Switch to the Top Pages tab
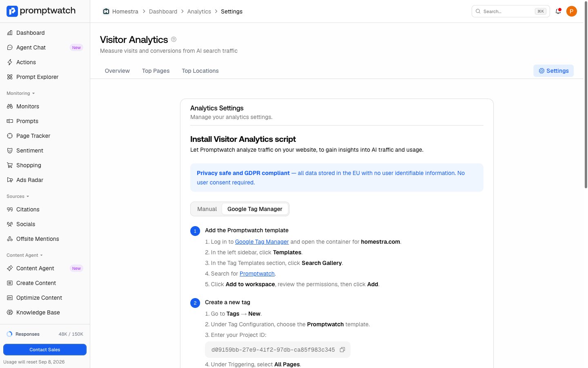 [156, 71]
